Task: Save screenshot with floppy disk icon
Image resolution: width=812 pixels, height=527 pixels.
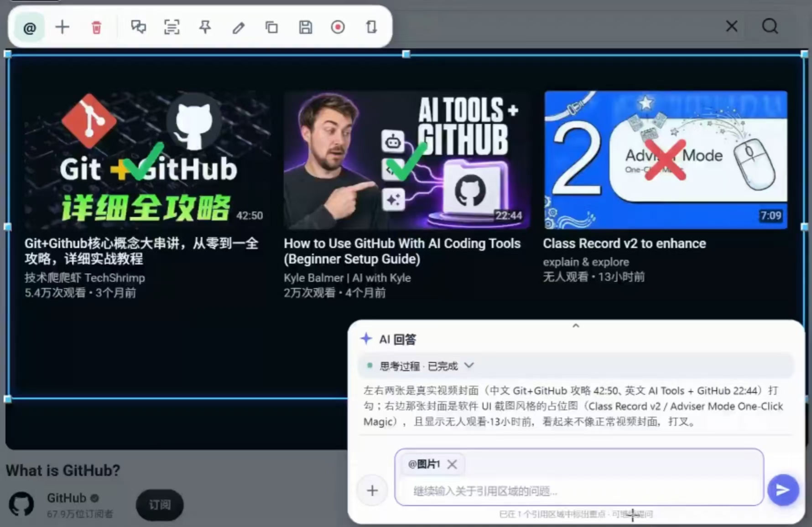Action: tap(305, 27)
